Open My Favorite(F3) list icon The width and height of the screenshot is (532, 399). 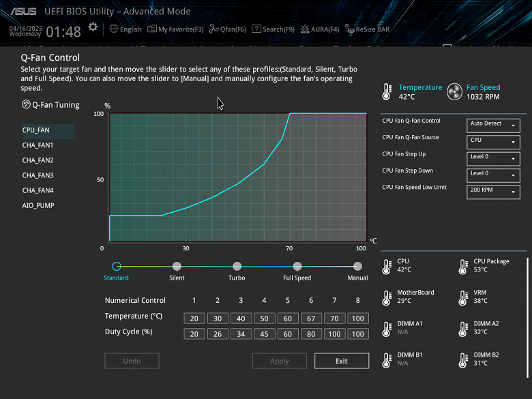click(x=151, y=29)
